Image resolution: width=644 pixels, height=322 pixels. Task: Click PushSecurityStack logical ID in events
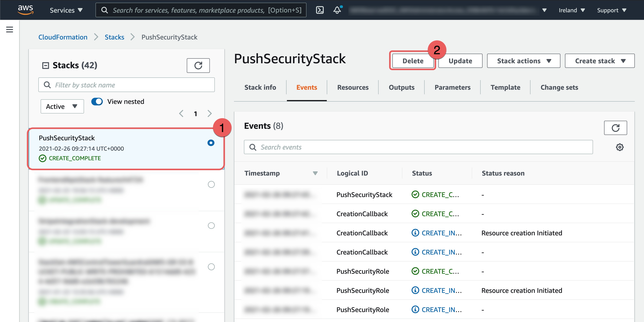(364, 195)
